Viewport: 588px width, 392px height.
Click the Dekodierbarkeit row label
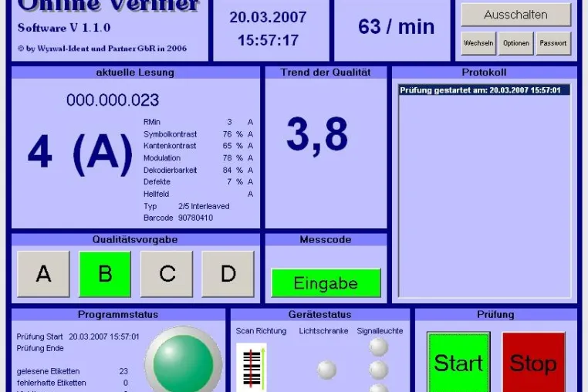click(x=170, y=170)
